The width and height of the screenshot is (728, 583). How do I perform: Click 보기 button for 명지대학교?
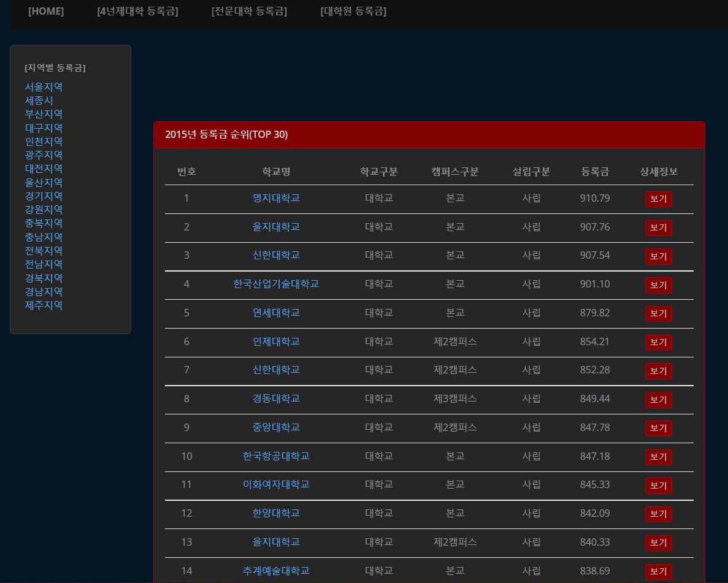click(658, 199)
